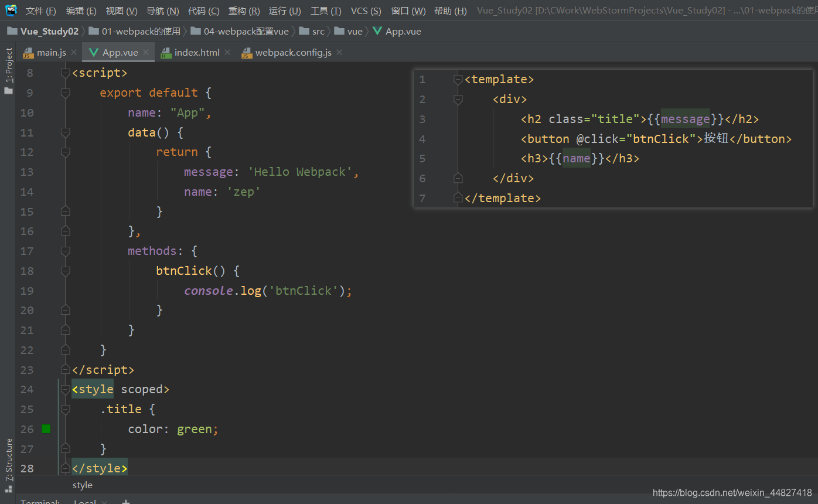Open the 运行 (U) menu
This screenshot has width=818, height=504.
285,11
